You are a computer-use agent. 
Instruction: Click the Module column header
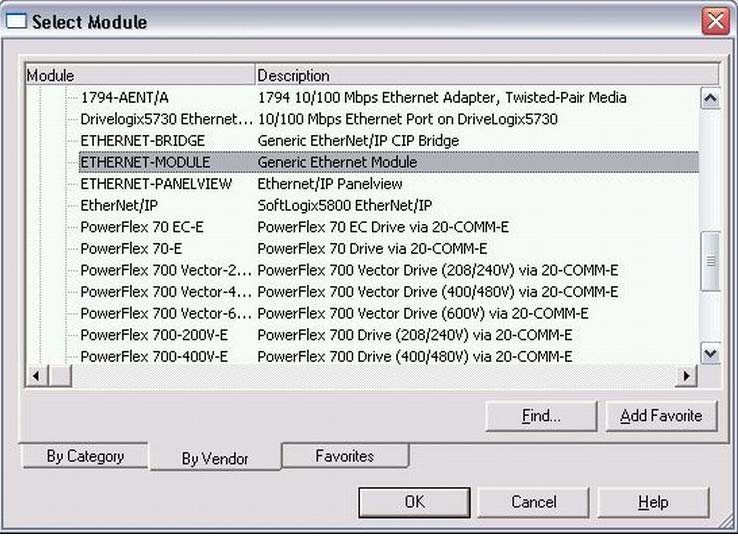click(140, 75)
